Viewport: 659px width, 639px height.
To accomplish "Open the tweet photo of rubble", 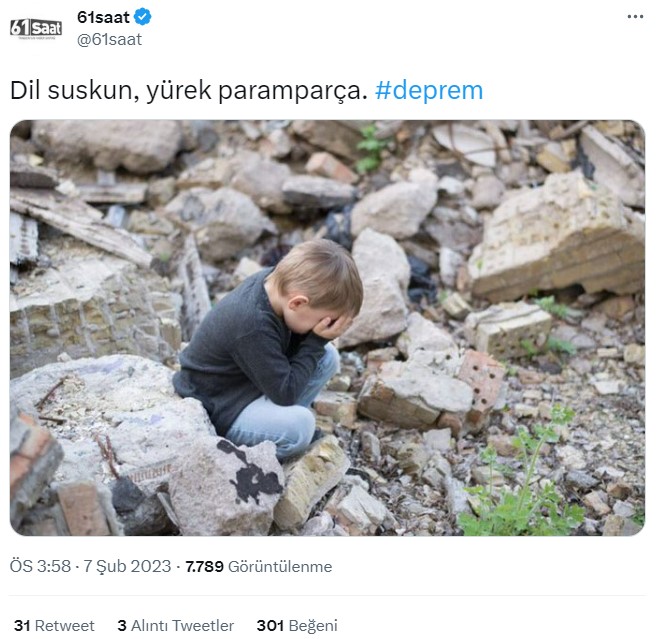I will coord(327,327).
